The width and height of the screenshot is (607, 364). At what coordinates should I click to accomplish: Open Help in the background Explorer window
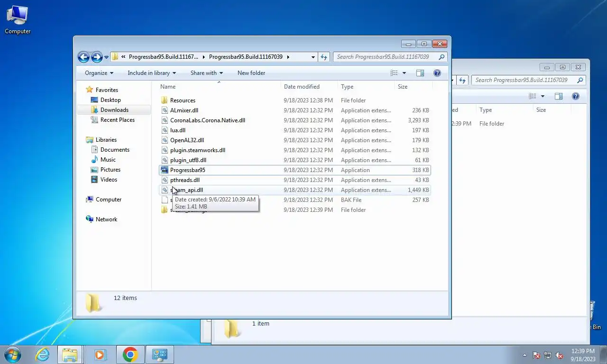pyautogui.click(x=576, y=96)
